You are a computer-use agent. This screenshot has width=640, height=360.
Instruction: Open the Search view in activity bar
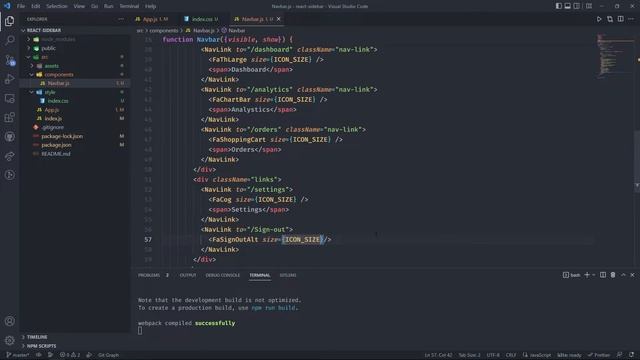(9, 40)
